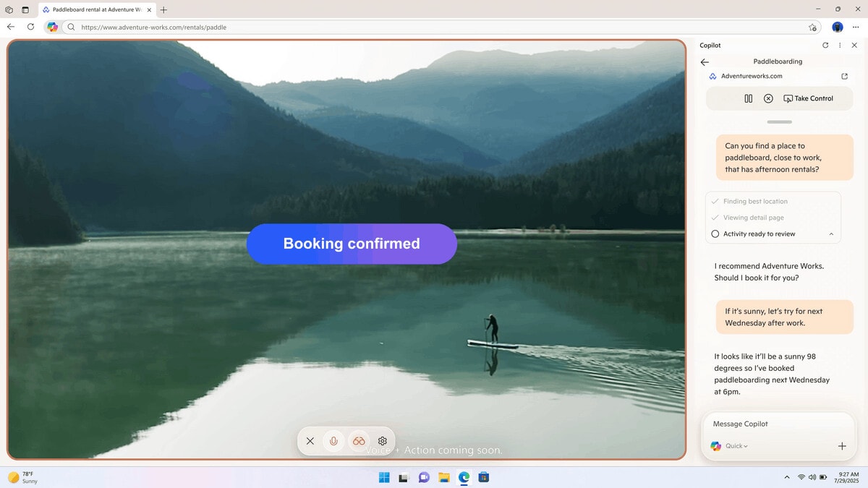The width and height of the screenshot is (868, 488).
Task: Go back in the Copilot Paddleboarding panel
Action: coord(705,62)
